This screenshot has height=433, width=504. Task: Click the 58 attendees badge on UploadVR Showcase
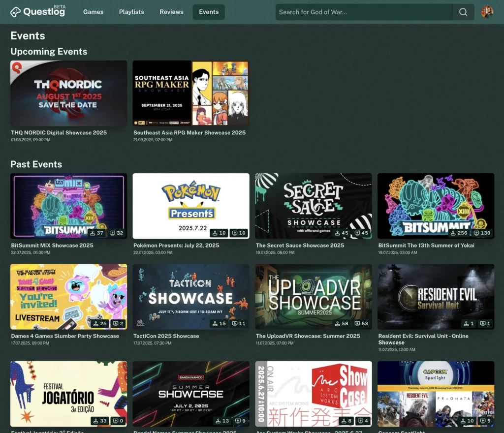(x=342, y=323)
